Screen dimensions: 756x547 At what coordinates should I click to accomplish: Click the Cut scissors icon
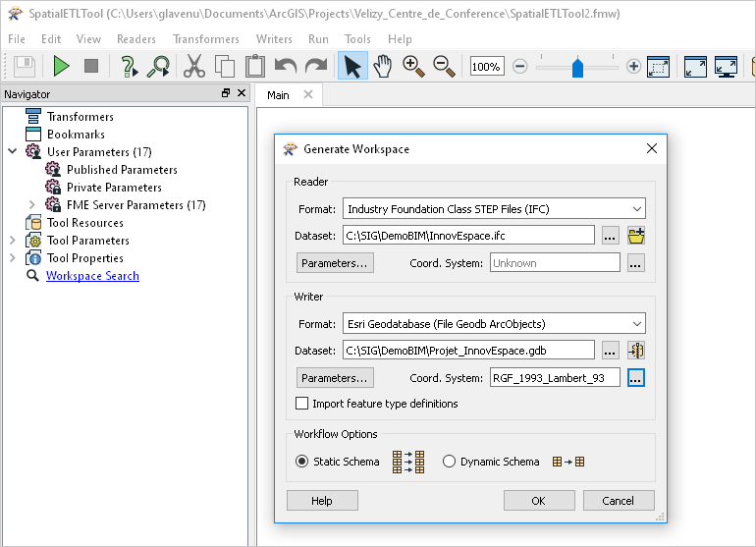[194, 66]
